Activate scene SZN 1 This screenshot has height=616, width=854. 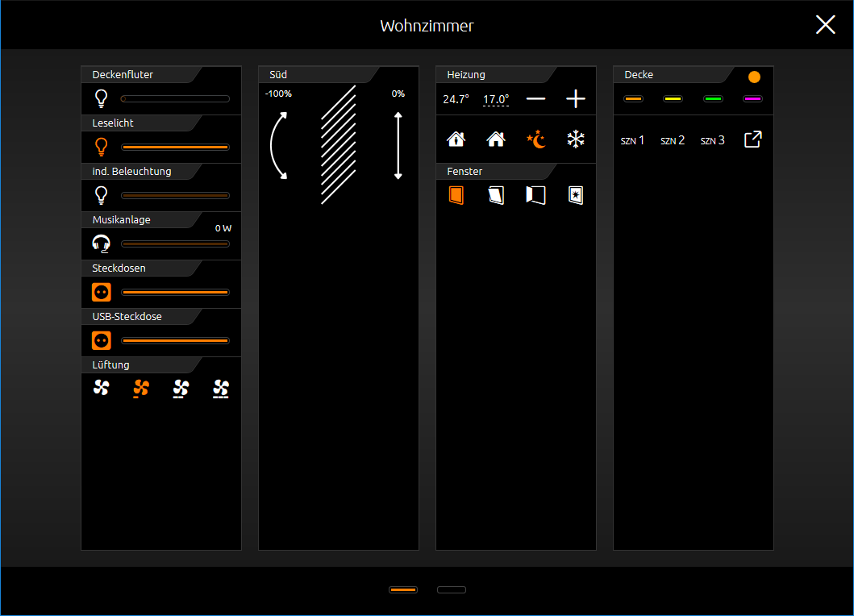click(x=632, y=140)
